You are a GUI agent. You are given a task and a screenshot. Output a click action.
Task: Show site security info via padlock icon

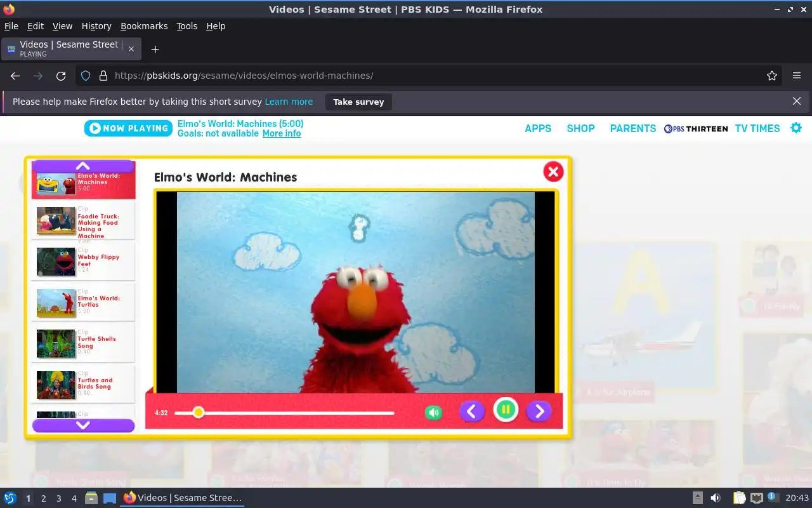(x=103, y=76)
